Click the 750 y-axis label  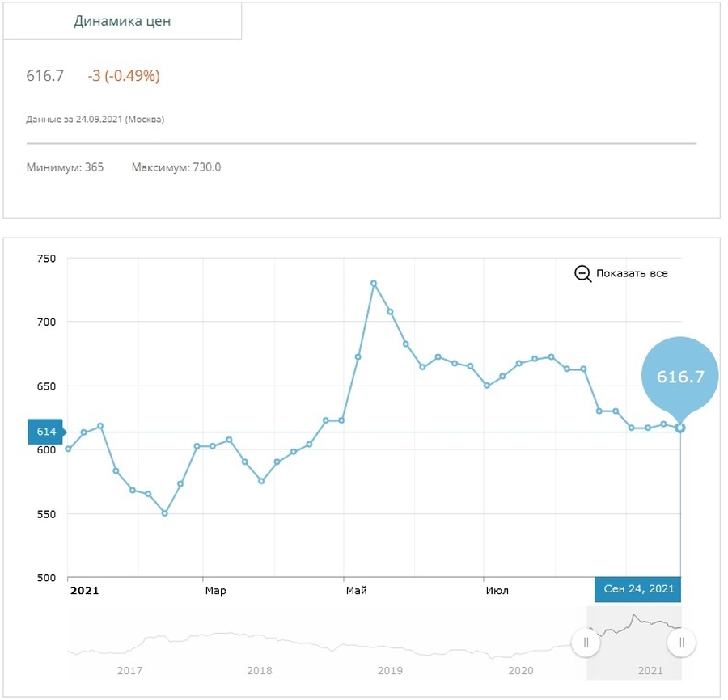pyautogui.click(x=46, y=259)
